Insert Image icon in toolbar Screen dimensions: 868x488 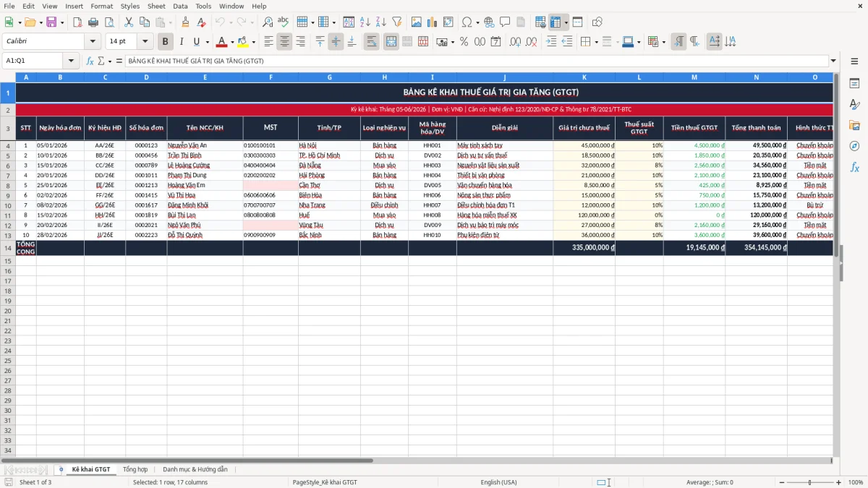pyautogui.click(x=417, y=22)
